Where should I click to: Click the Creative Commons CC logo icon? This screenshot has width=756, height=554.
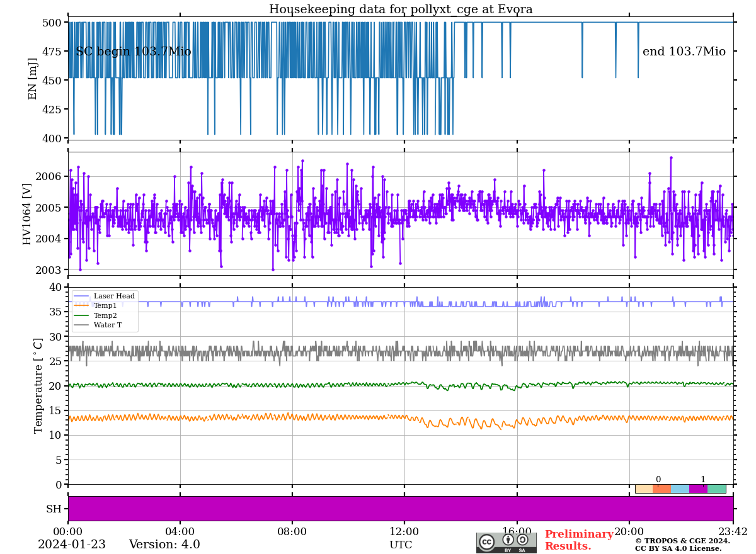[486, 541]
